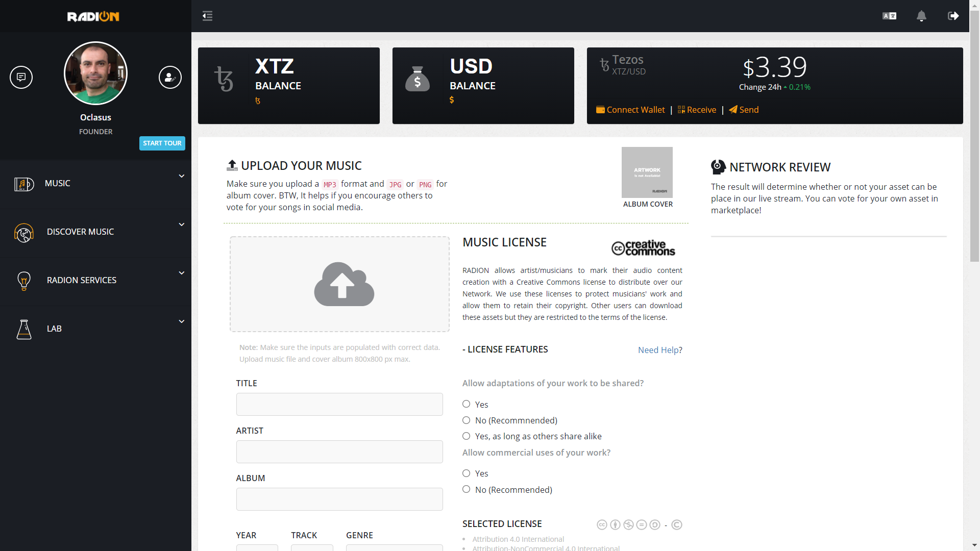Screen dimensions: 980x551
Task: Select Yes, as long as others share alike
Action: [466, 436]
